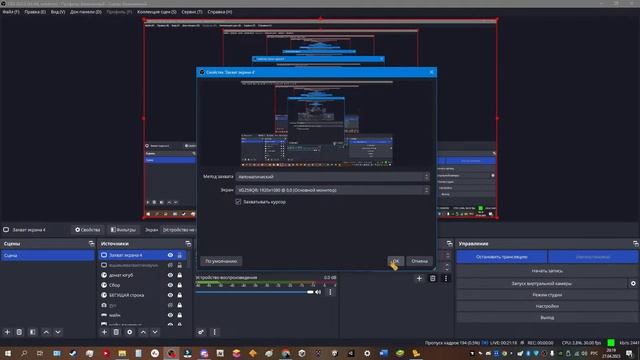Image resolution: width=640 pixels, height=360 pixels.
Task: Remove scene transition with trash icon
Action: [433, 279]
